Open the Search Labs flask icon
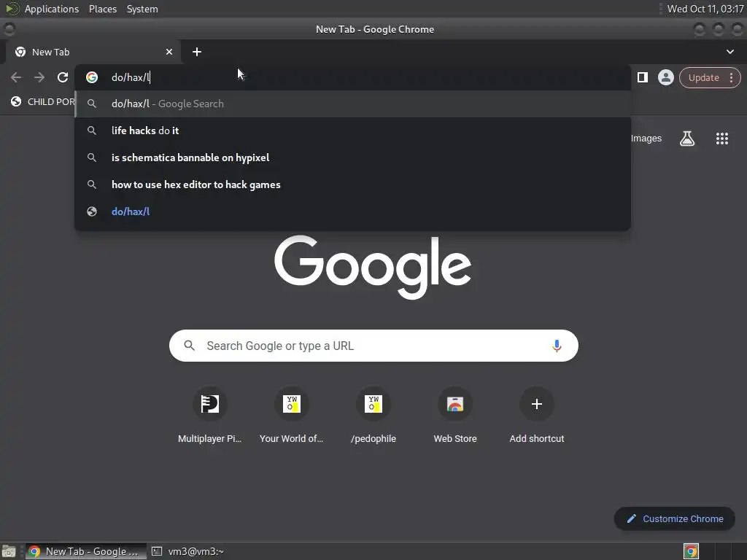Screen dimensions: 747x560 coord(687,139)
